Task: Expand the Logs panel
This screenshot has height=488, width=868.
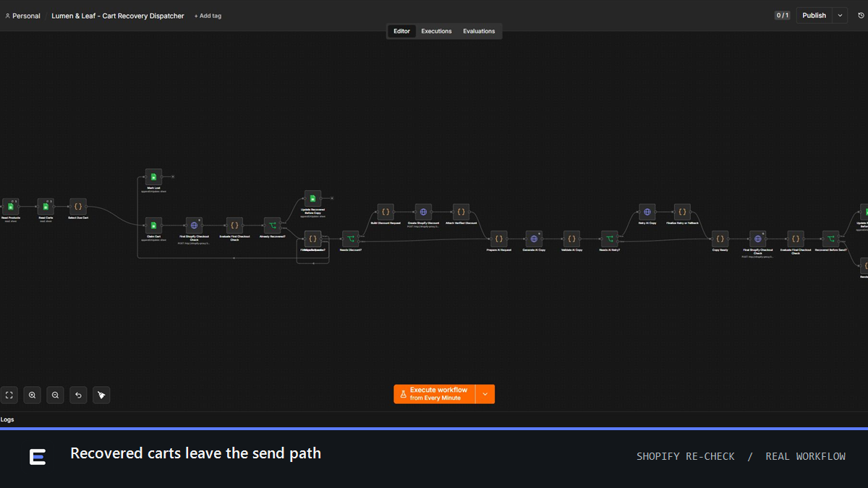Action: click(x=7, y=419)
